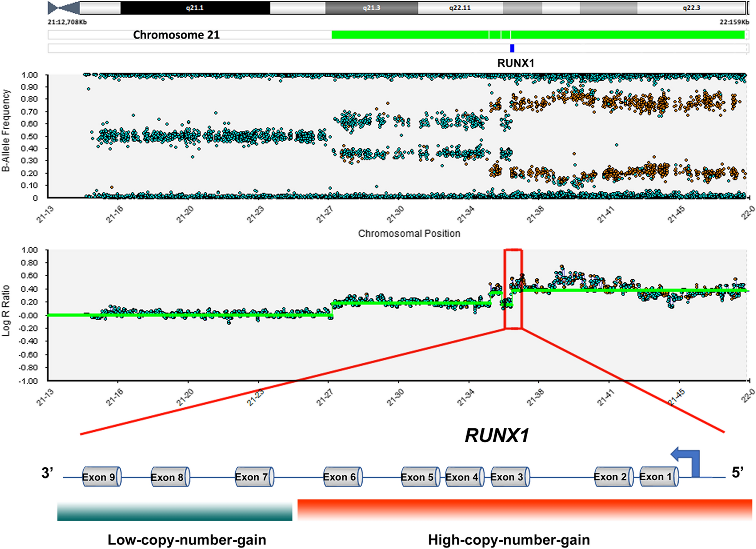Click the Exon 9 cylinder

(x=102, y=477)
